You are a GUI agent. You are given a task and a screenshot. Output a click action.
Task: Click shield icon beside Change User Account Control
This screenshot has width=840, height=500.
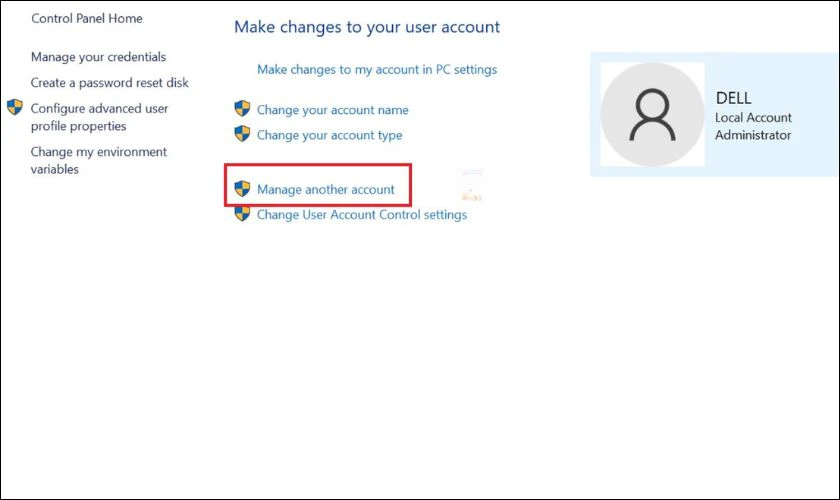coord(242,214)
